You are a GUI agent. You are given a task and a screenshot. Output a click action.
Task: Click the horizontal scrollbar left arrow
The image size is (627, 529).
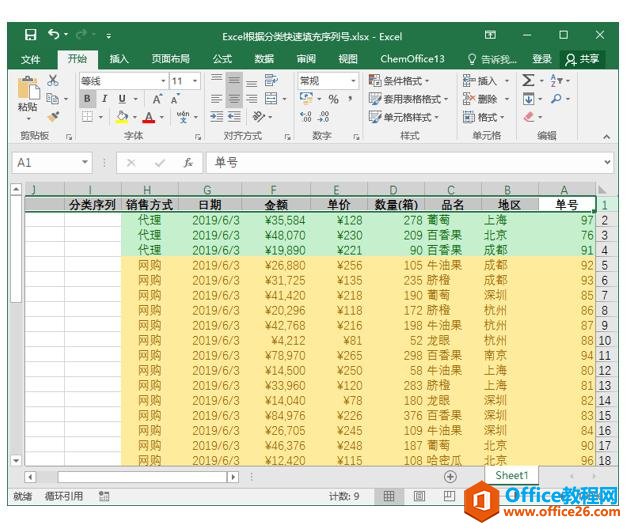pyautogui.click(x=30, y=477)
